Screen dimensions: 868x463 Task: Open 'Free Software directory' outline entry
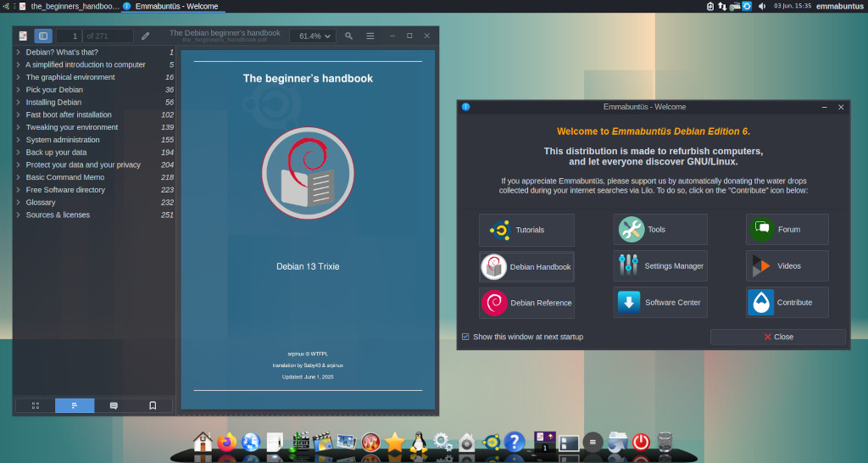click(x=94, y=189)
